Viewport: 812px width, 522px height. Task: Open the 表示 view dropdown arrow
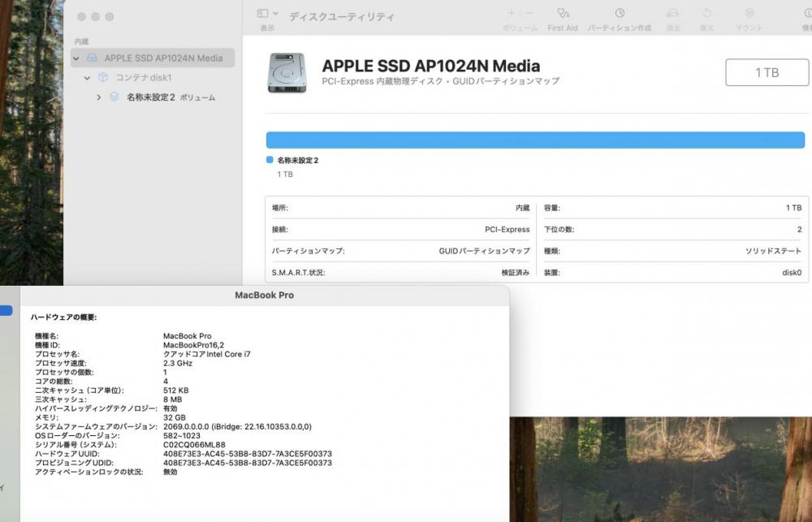click(x=275, y=14)
